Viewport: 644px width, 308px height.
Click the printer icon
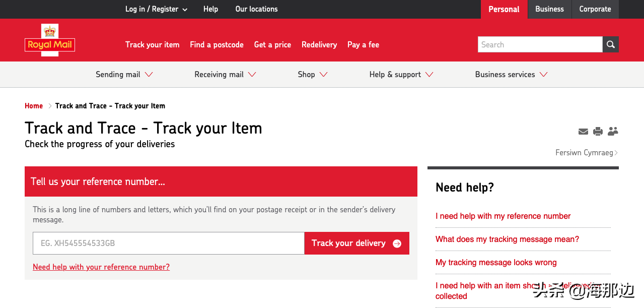pyautogui.click(x=598, y=132)
